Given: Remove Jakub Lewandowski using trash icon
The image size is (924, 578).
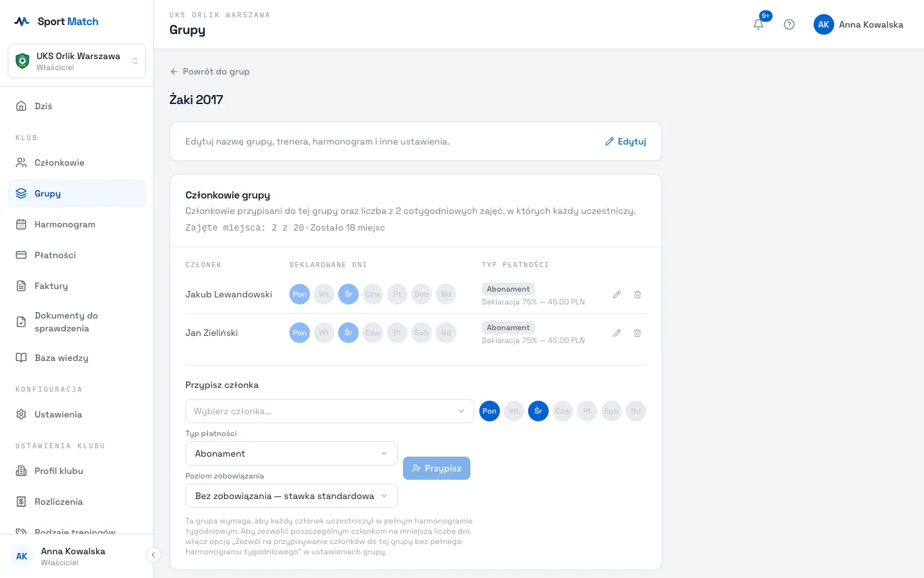Looking at the screenshot, I should pyautogui.click(x=637, y=294).
